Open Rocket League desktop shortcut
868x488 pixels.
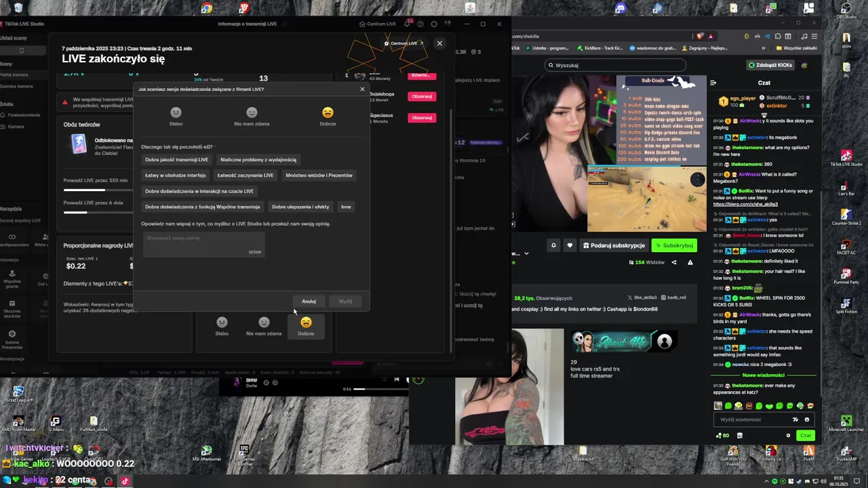coord(18,393)
